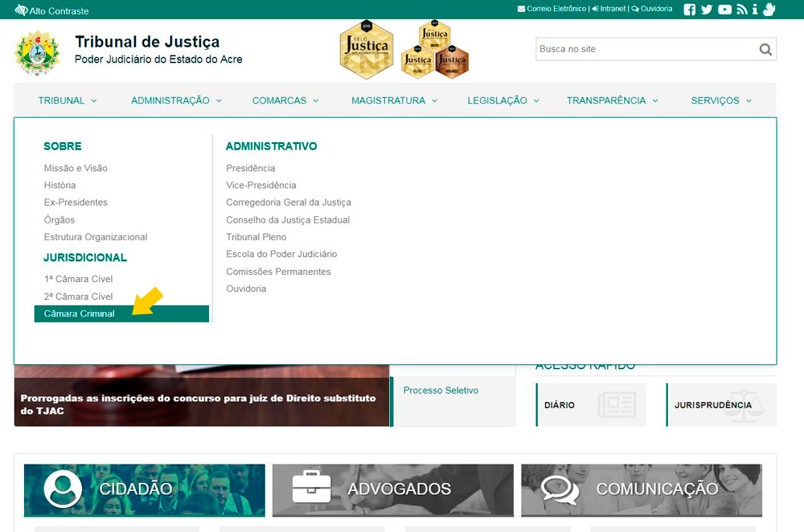Open the SERVIÇOS dropdown menu
The height and width of the screenshot is (532, 804).
(x=720, y=100)
